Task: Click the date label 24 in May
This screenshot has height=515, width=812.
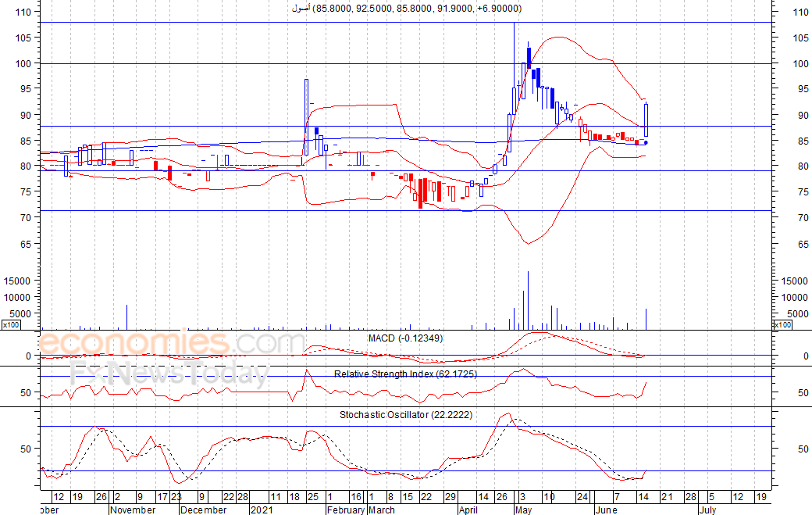Action: [x=582, y=497]
